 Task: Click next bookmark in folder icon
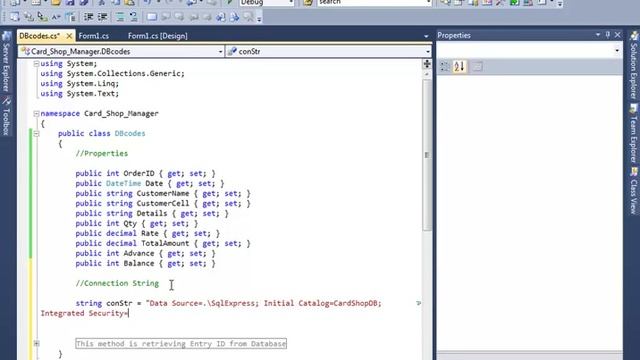click(207, 17)
